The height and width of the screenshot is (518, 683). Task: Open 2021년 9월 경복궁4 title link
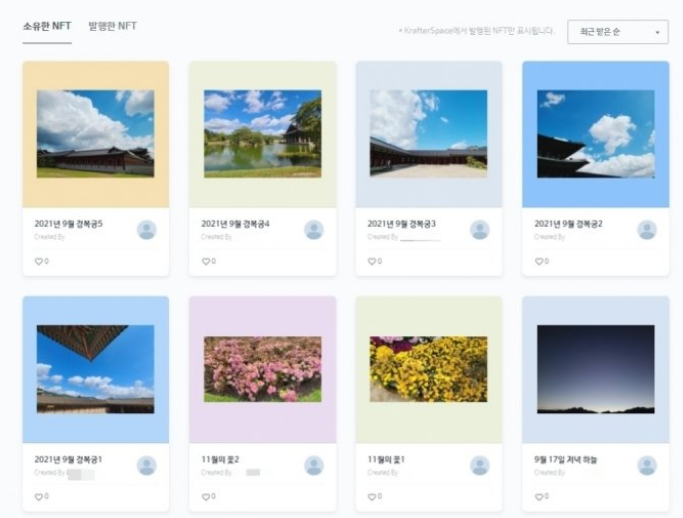pyautogui.click(x=235, y=224)
